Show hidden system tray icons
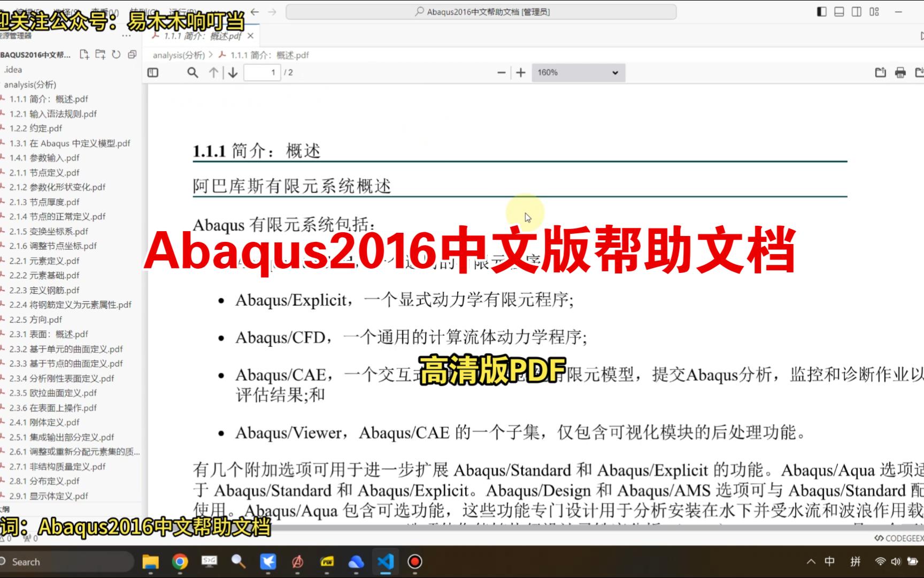This screenshot has width=924, height=578. coord(811,562)
